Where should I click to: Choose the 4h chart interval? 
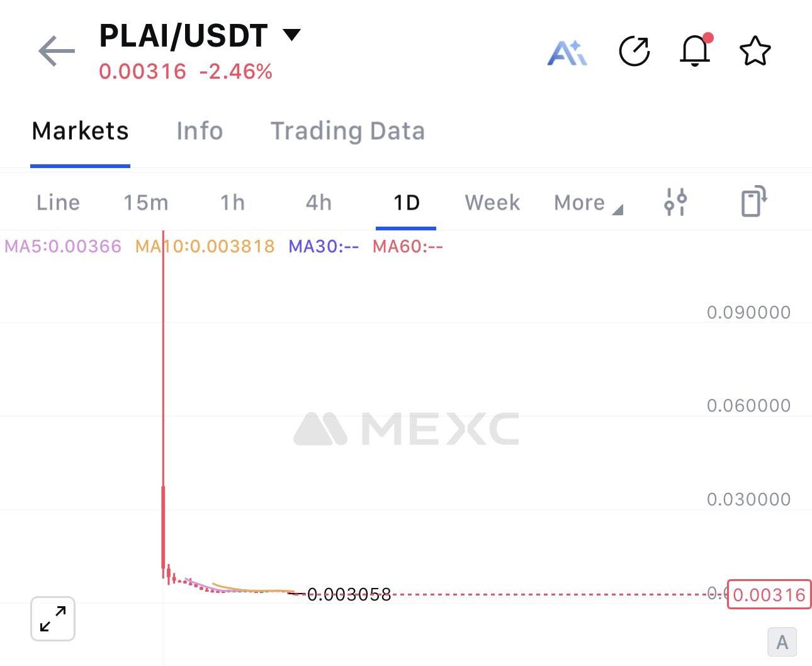[x=319, y=203]
